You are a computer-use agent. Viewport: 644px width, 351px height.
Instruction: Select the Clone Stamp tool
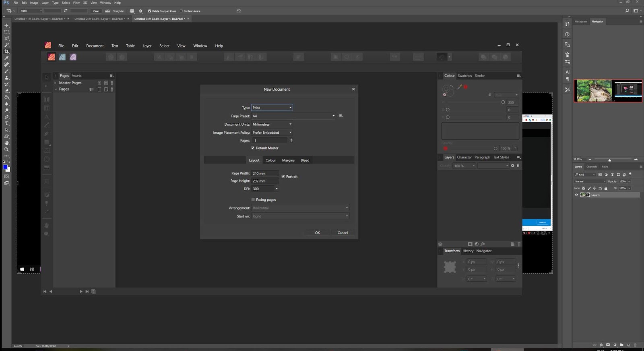click(6, 78)
